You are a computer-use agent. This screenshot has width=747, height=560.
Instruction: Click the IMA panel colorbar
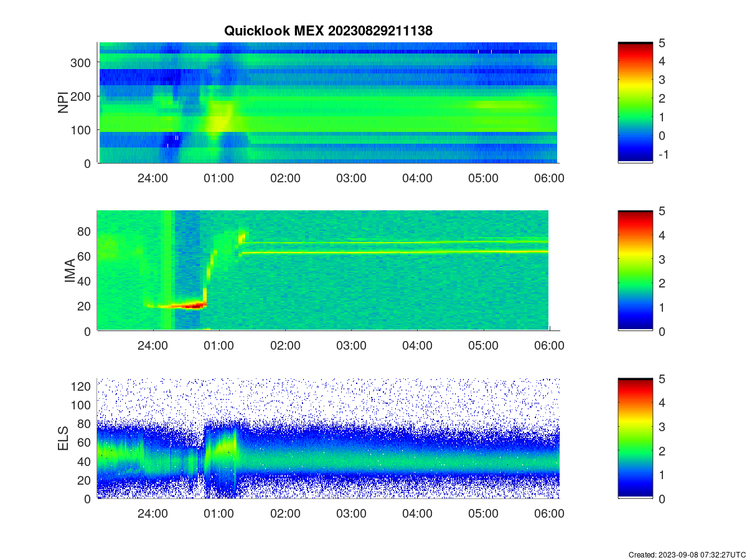[x=635, y=271]
